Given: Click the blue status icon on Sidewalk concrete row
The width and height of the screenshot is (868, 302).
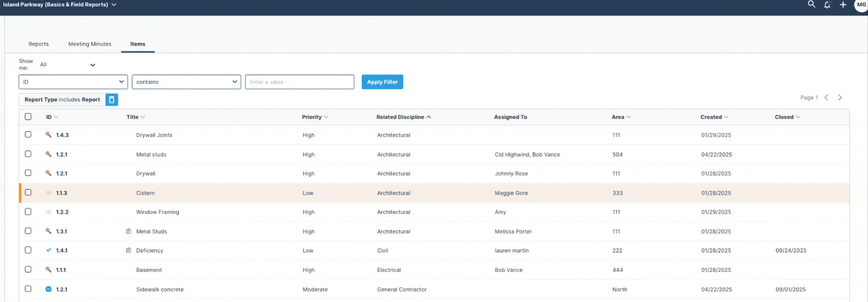Looking at the screenshot, I should pyautogui.click(x=49, y=289).
